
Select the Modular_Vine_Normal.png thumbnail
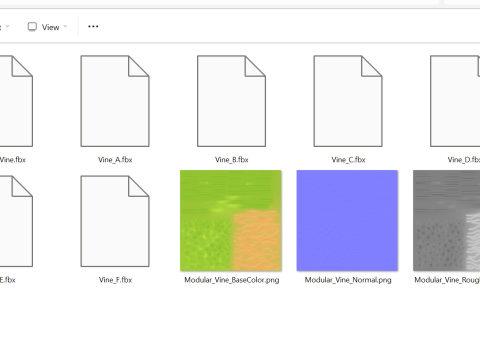347,221
